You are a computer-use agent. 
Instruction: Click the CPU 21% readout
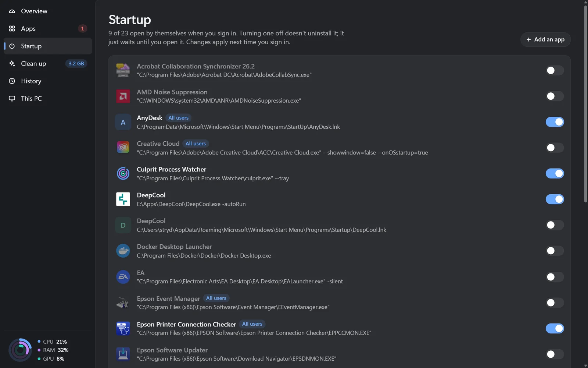coord(52,342)
